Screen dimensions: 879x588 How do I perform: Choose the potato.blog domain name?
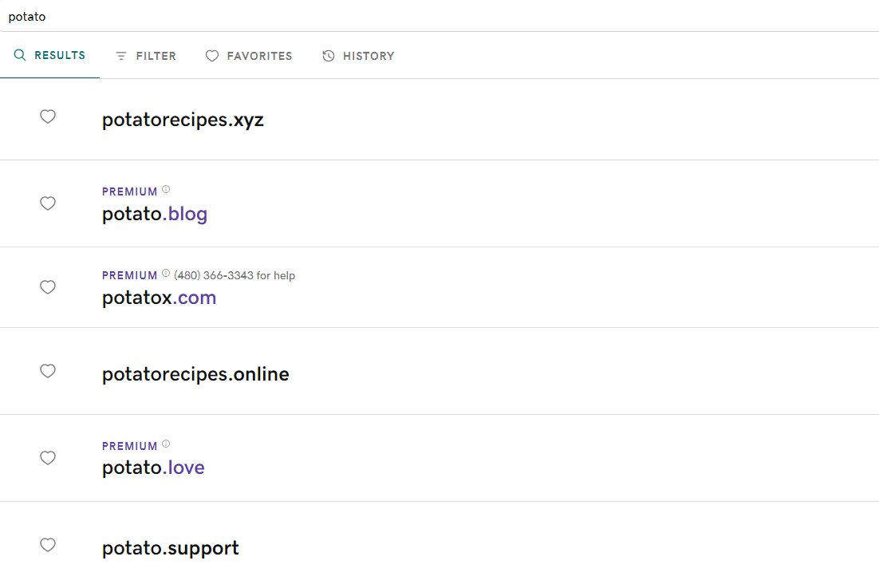[x=155, y=214]
